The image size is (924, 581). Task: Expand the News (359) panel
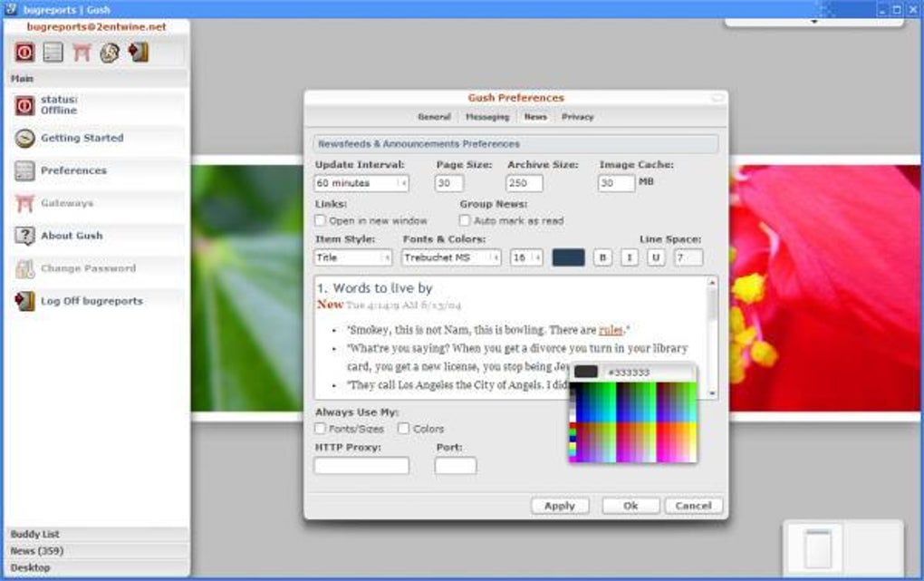click(97, 551)
